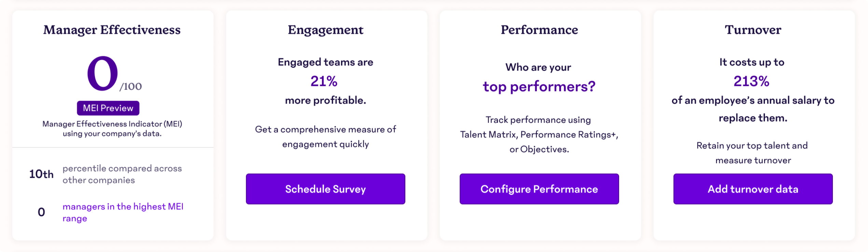The height and width of the screenshot is (252, 868).
Task: Click the Schedule Survey button
Action: pos(325,189)
